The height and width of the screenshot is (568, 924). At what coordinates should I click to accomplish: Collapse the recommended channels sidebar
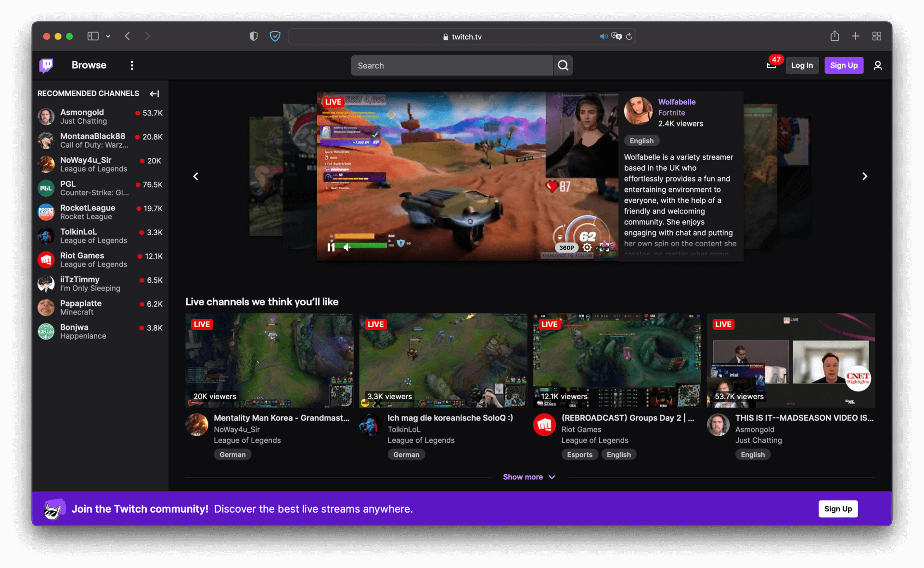coord(154,94)
